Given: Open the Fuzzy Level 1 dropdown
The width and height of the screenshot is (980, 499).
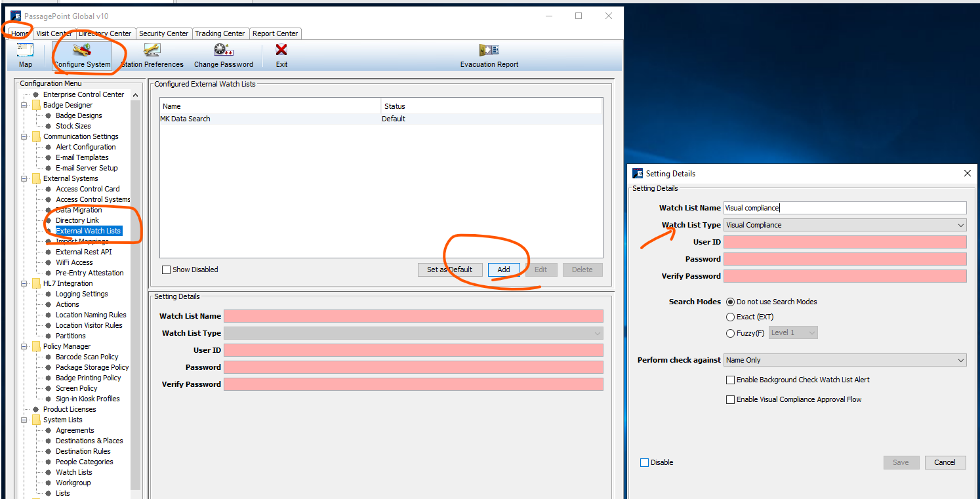Looking at the screenshot, I should [793, 332].
